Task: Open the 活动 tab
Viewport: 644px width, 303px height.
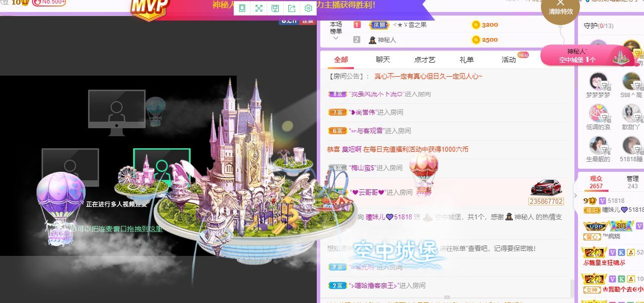Action: point(509,60)
